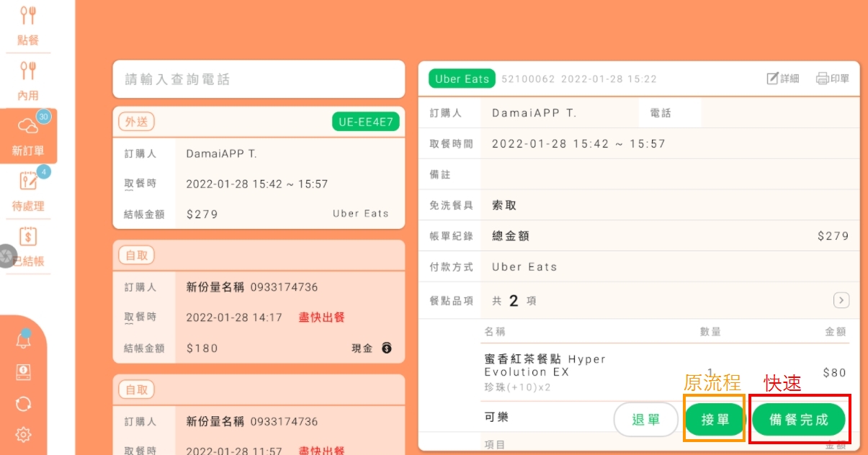Click the notification bell icon
The height and width of the screenshot is (455, 868).
pos(24,341)
